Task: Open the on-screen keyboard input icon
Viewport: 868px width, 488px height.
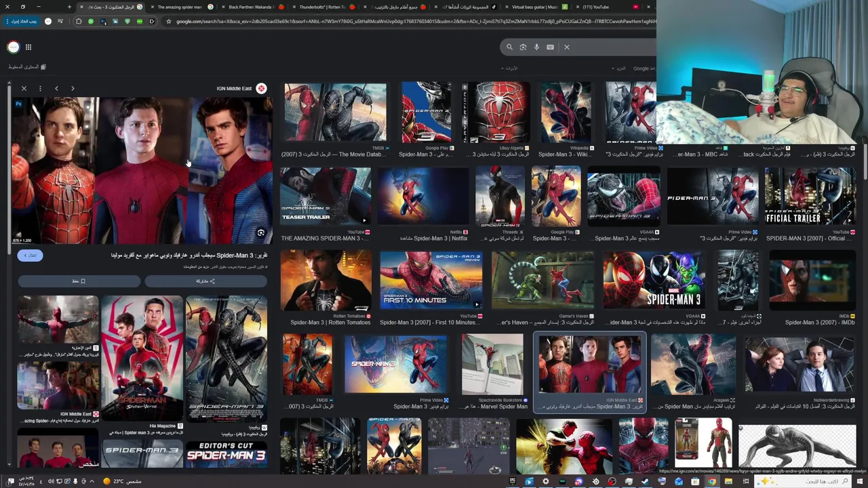Action: point(550,47)
